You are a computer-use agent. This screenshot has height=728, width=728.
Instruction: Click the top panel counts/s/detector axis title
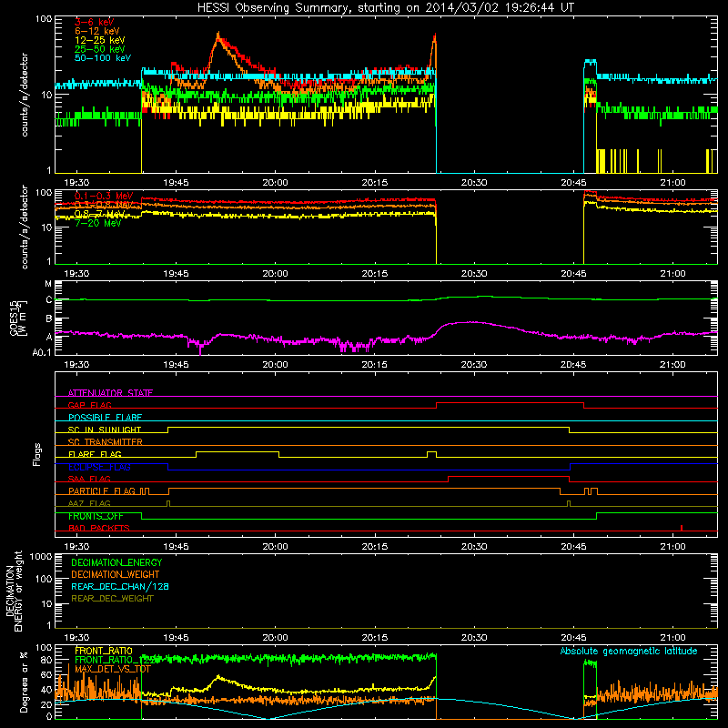click(x=25, y=95)
